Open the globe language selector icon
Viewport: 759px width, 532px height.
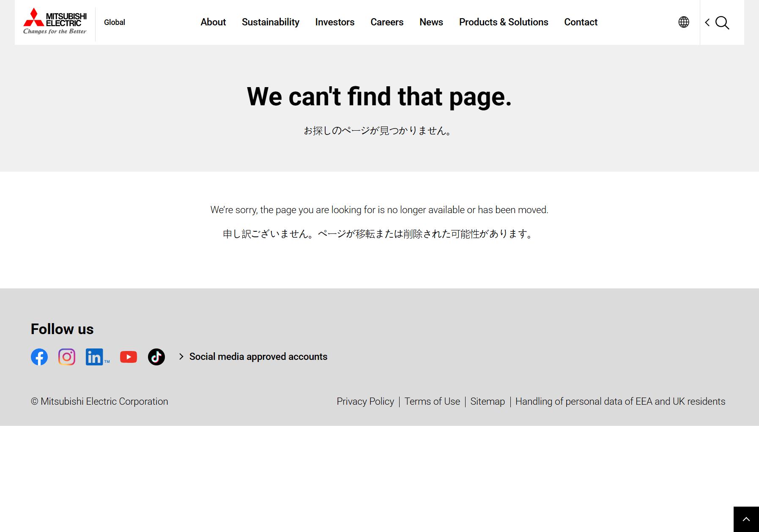pyautogui.click(x=684, y=22)
